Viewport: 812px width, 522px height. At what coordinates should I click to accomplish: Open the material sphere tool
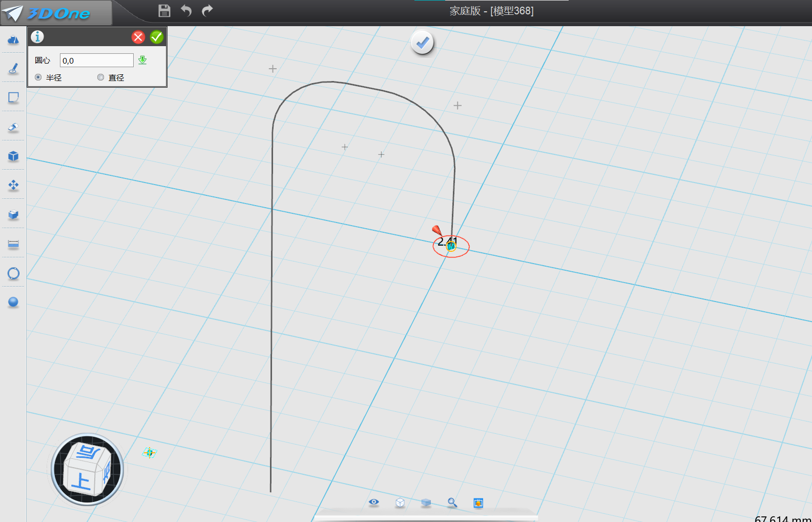click(x=13, y=302)
